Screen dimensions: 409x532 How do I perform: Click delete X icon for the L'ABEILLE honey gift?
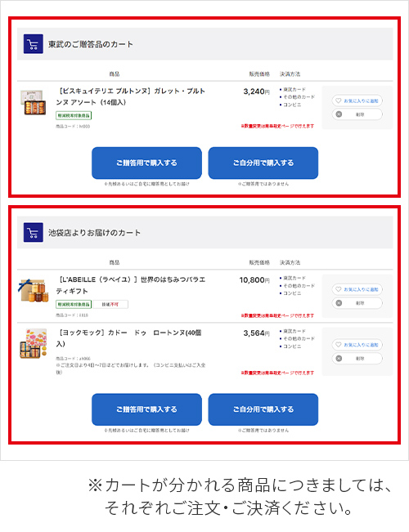point(339,303)
